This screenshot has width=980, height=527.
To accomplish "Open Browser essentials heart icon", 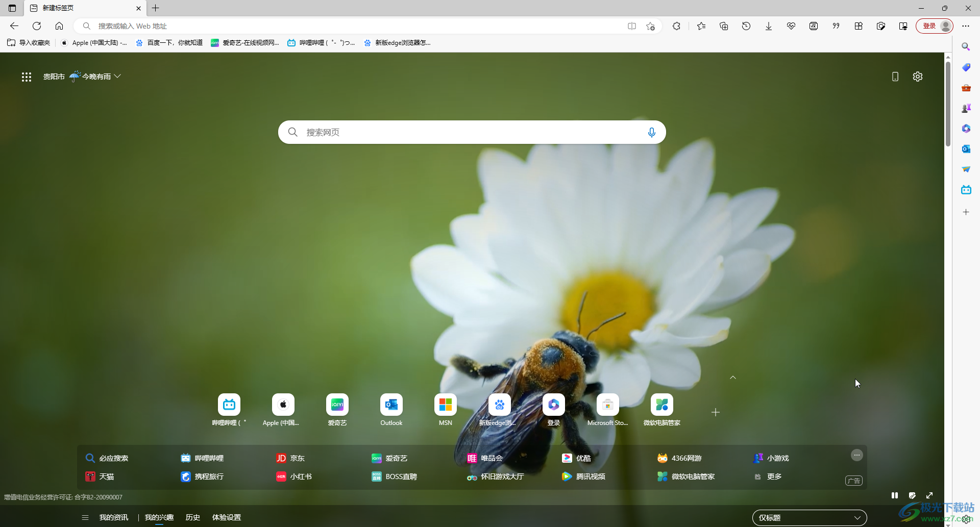I will click(x=791, y=26).
